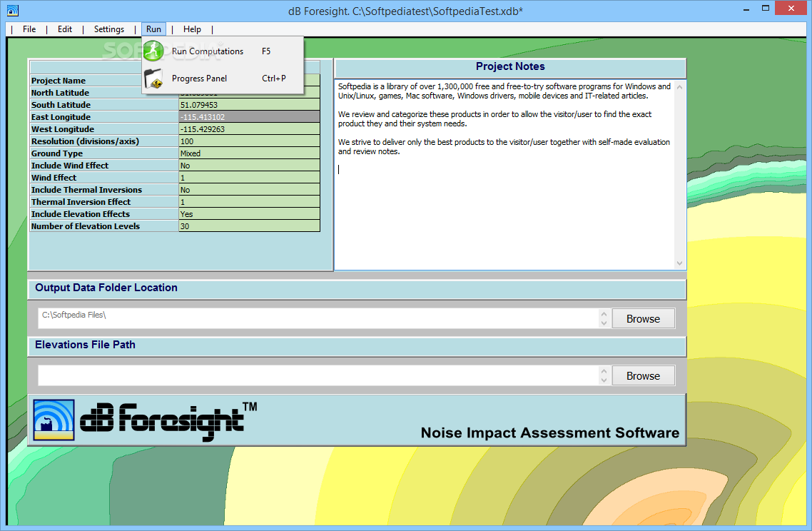This screenshot has height=531, width=812.
Task: Select East Longitude value -115.413102
Action: click(249, 117)
